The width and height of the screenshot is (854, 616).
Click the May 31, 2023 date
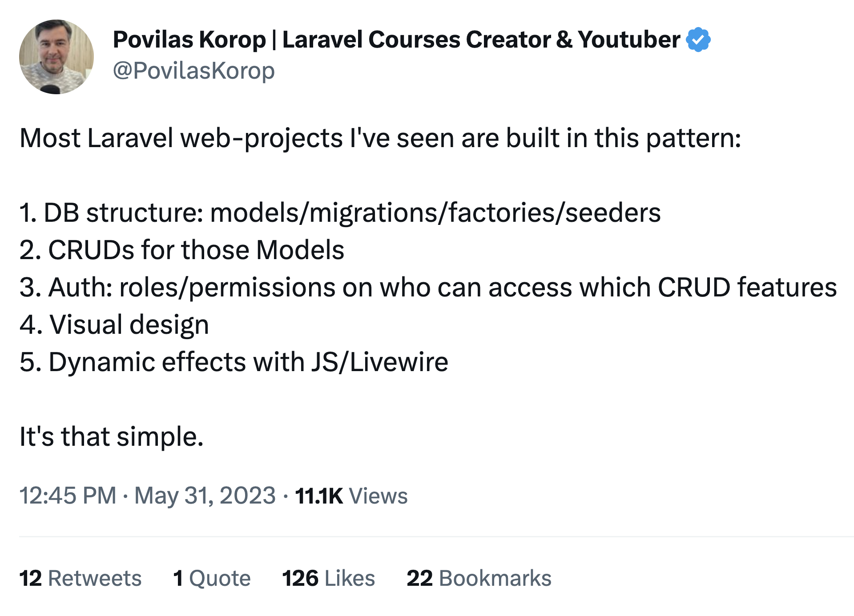click(x=205, y=496)
